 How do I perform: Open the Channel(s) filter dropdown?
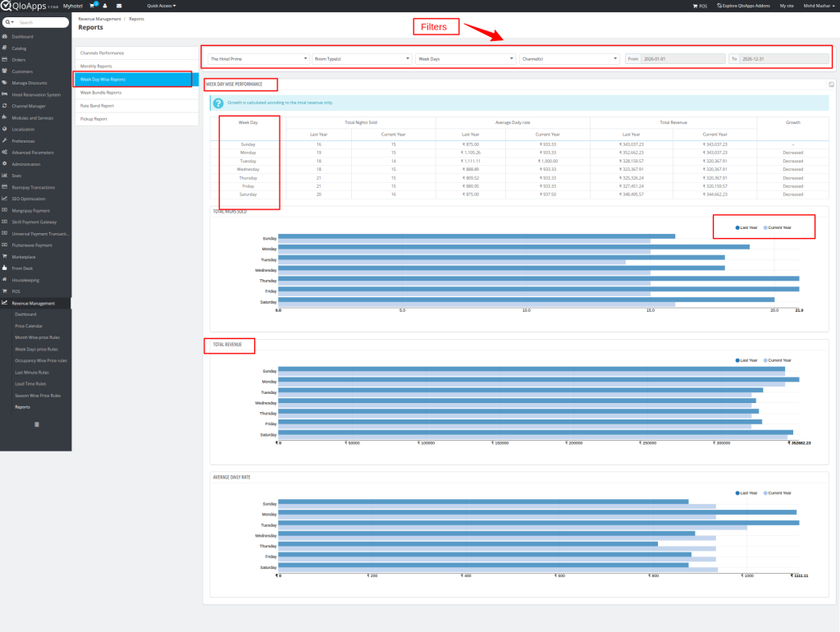pos(569,59)
